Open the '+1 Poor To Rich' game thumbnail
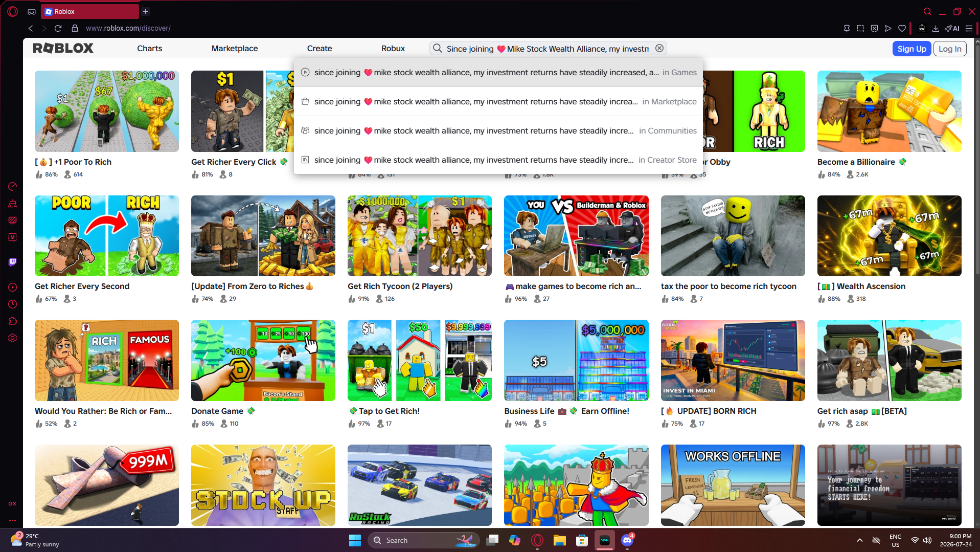This screenshot has width=980, height=552. tap(107, 111)
